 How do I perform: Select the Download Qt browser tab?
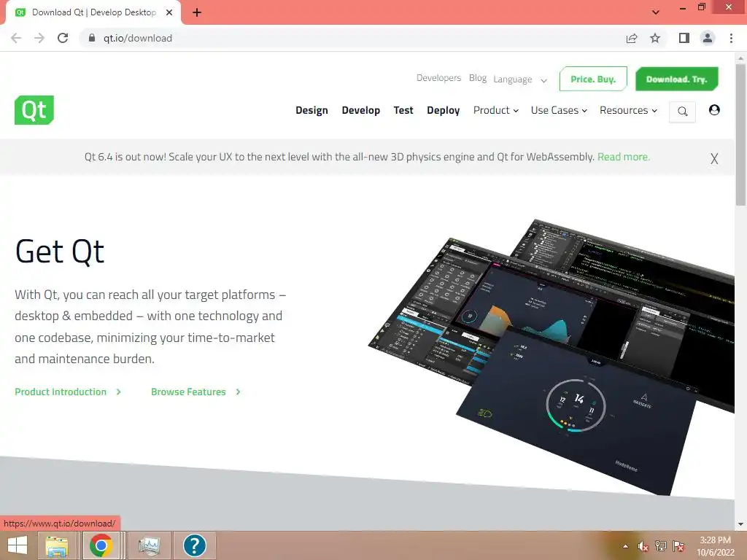93,12
